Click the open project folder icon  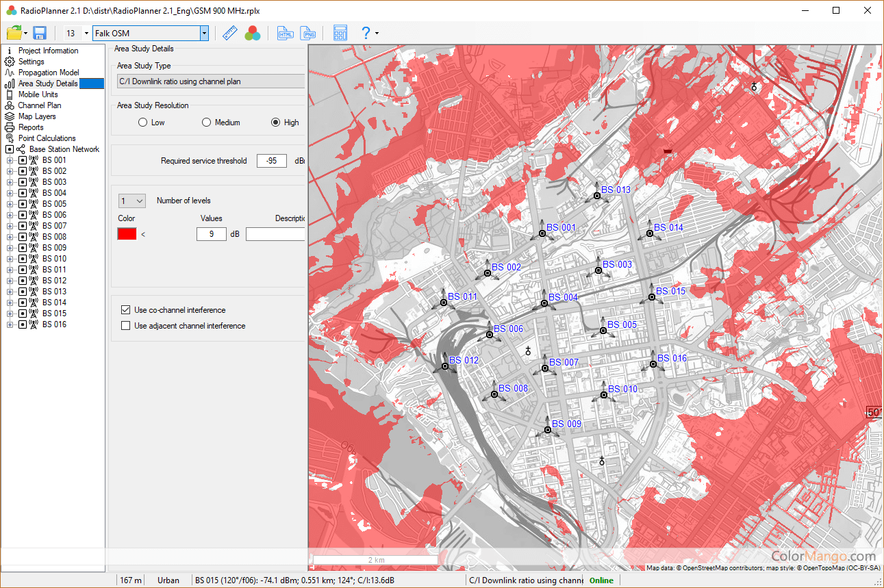coord(14,33)
